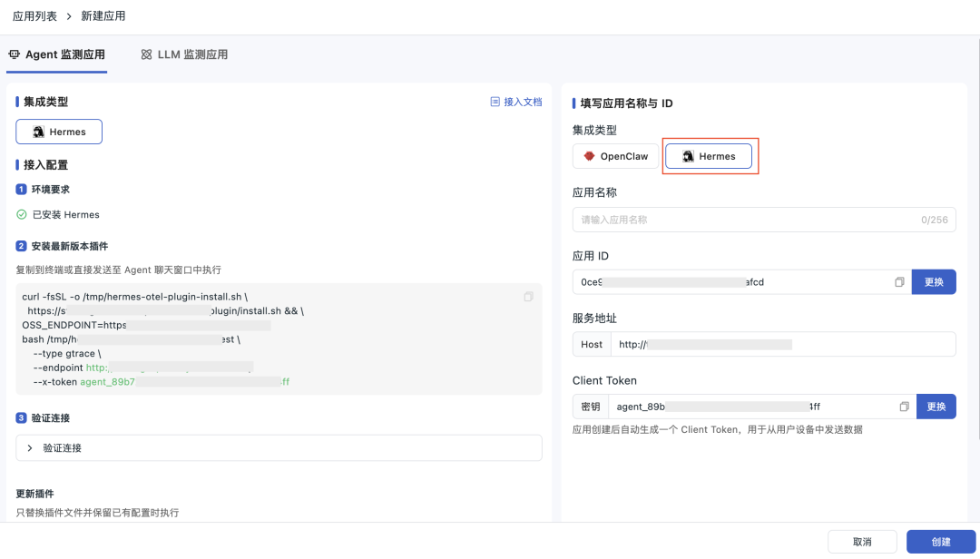Viewport: 980px width, 559px height.
Task: Click the 取消 button
Action: (863, 542)
